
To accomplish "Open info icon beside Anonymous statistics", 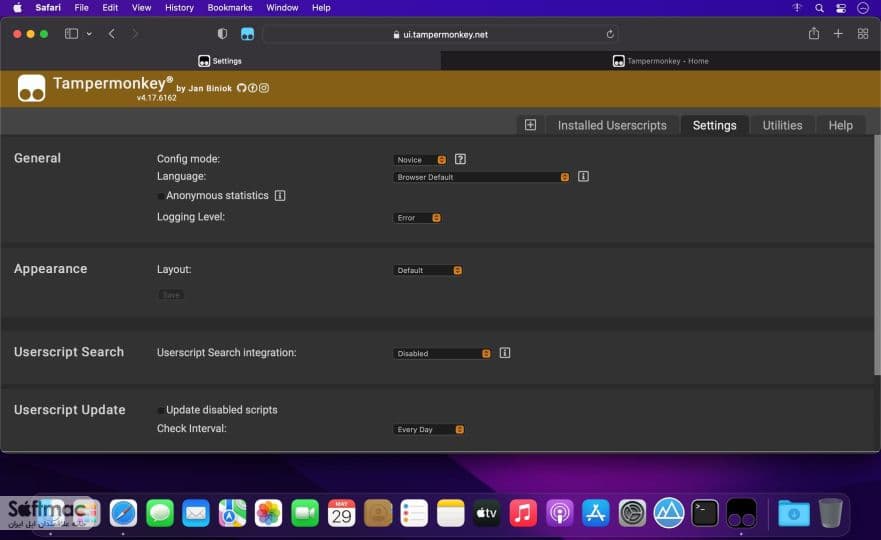I will pyautogui.click(x=280, y=196).
